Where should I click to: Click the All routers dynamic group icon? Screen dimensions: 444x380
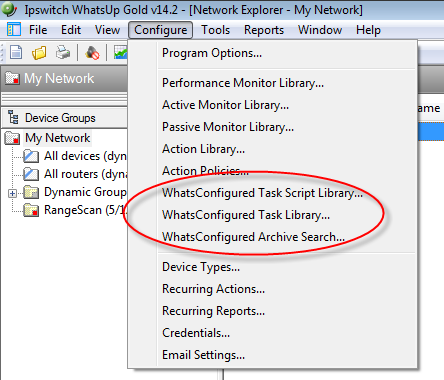[31, 174]
